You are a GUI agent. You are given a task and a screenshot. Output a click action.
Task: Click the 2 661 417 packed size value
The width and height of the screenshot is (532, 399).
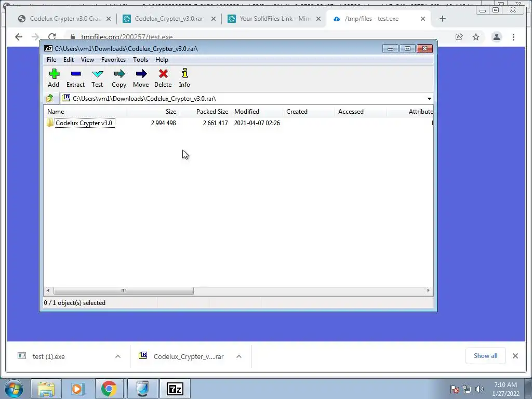pyautogui.click(x=216, y=123)
